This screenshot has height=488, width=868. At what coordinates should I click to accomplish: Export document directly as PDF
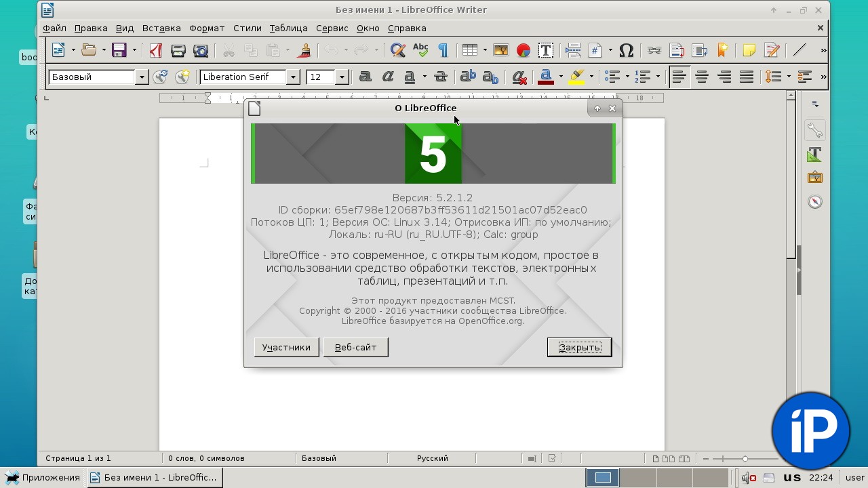[x=155, y=50]
